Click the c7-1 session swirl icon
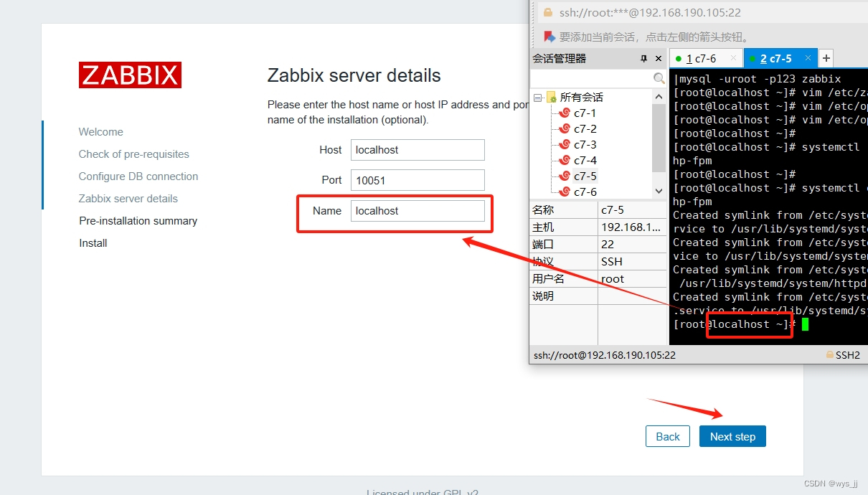The width and height of the screenshot is (868, 495). [x=565, y=113]
